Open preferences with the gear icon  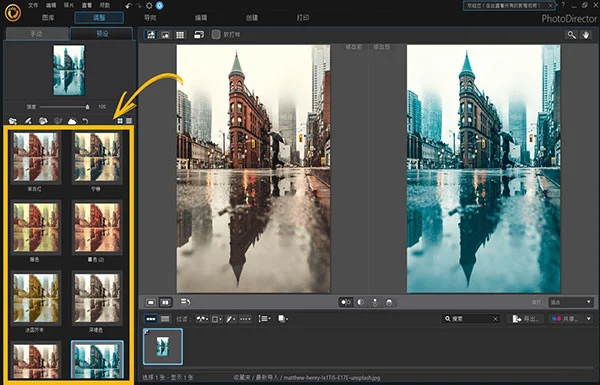click(149, 5)
